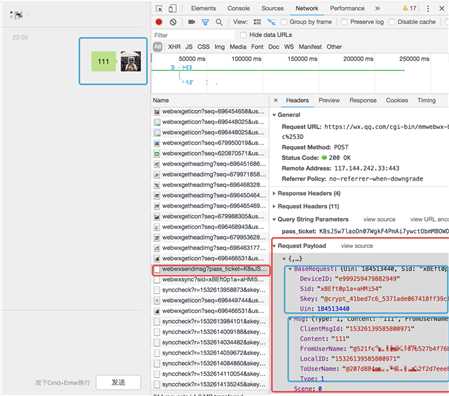Image resolution: width=449 pixels, height=396 pixels.
Task: Filter requests by Font
Action: 257,47
